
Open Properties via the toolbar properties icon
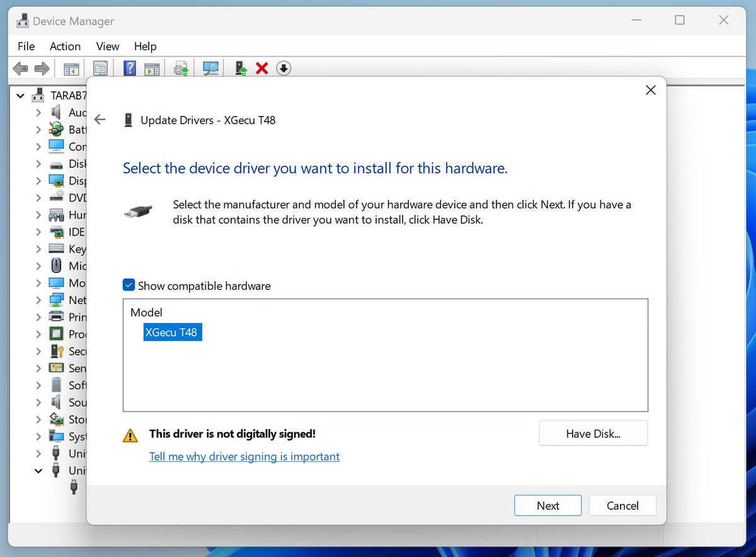100,68
